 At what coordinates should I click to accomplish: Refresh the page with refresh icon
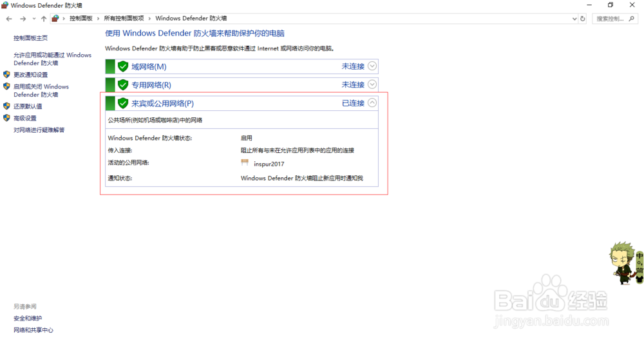coord(582,19)
